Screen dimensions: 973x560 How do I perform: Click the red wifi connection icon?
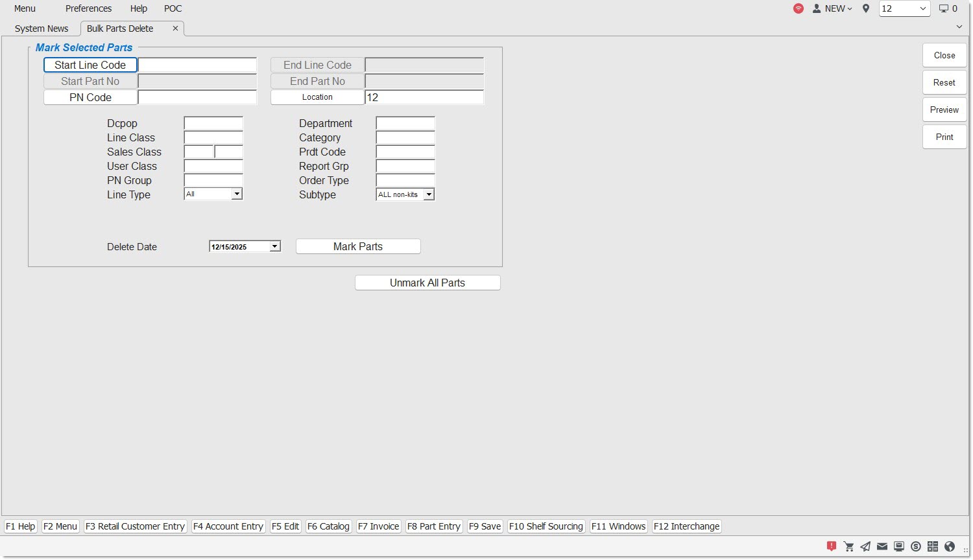coord(799,8)
